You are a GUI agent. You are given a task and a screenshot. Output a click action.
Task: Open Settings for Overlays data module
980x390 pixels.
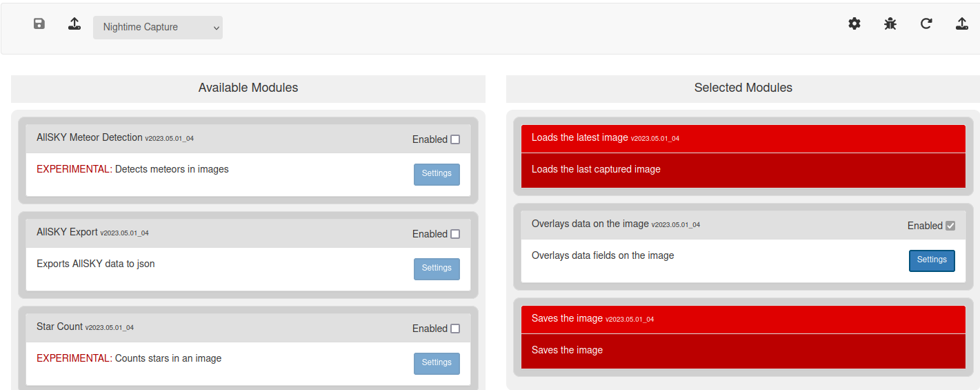coord(932,260)
